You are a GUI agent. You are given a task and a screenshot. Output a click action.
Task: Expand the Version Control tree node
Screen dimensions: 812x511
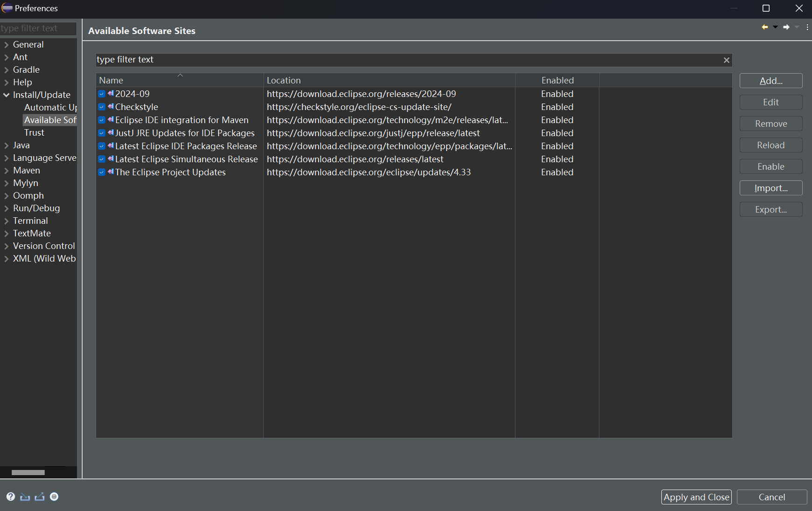click(7, 246)
